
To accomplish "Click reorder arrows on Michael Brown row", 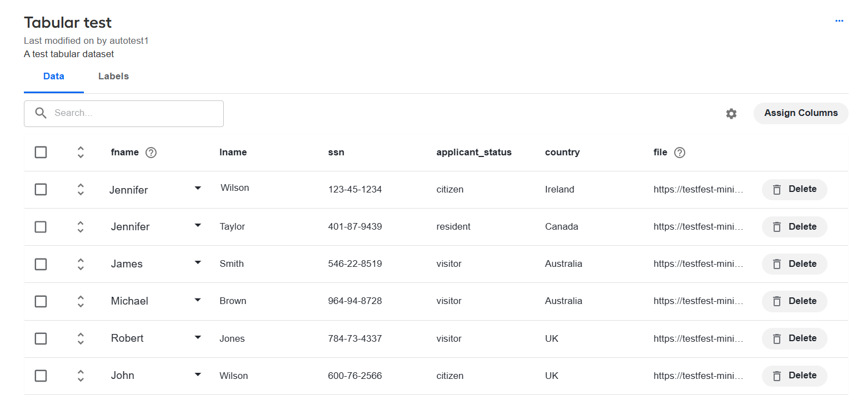I will point(81,301).
